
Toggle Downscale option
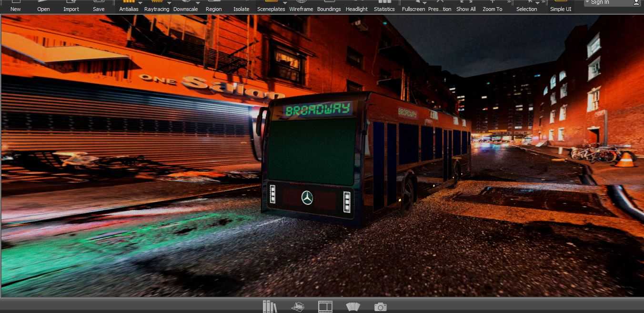click(x=185, y=6)
